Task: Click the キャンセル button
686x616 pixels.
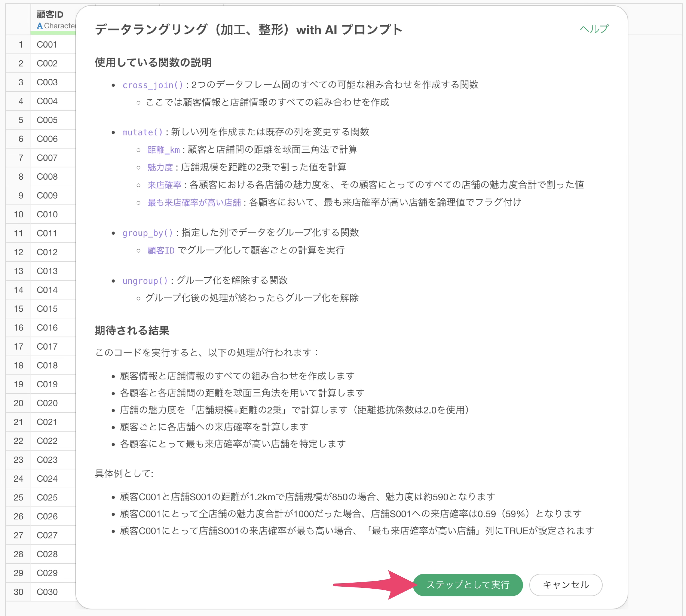Action: 566,585
